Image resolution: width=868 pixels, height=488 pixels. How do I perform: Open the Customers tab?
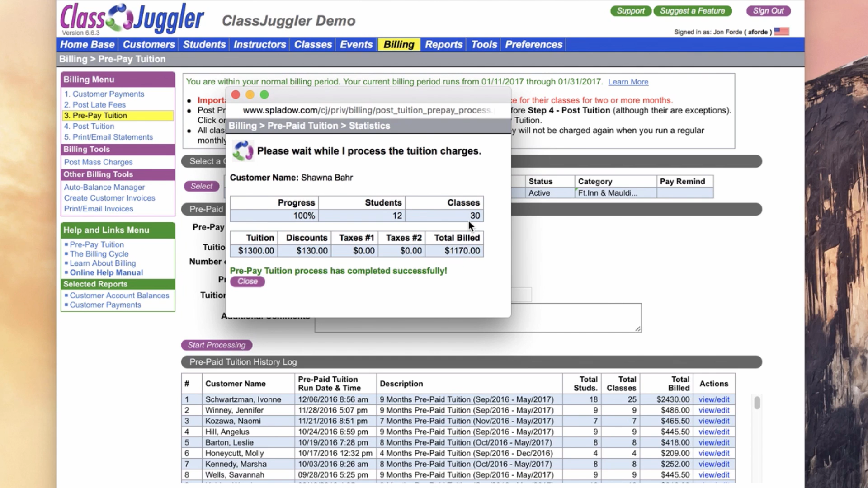coord(148,45)
